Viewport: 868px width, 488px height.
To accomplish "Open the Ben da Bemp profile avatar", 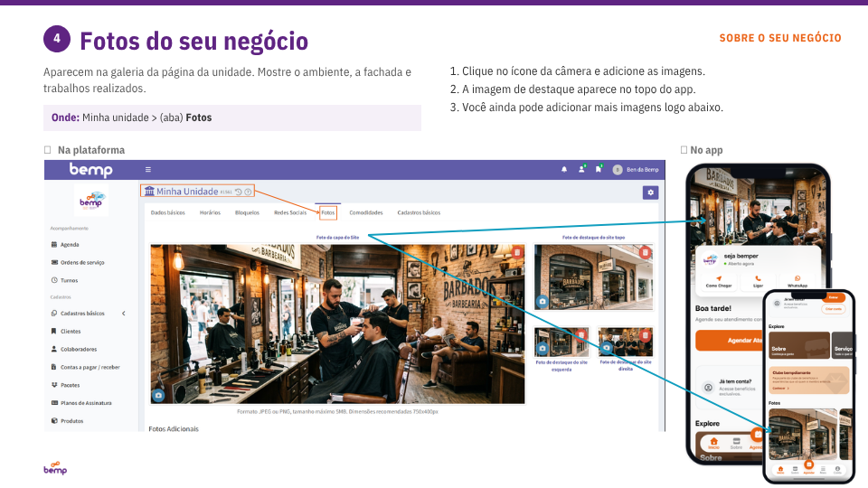I will [618, 170].
